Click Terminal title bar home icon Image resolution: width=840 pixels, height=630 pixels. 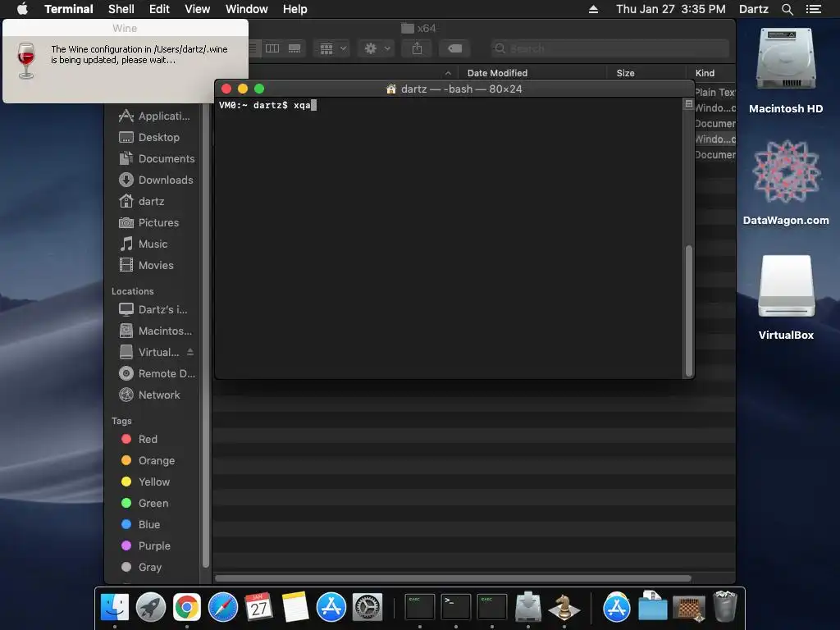[x=391, y=89]
